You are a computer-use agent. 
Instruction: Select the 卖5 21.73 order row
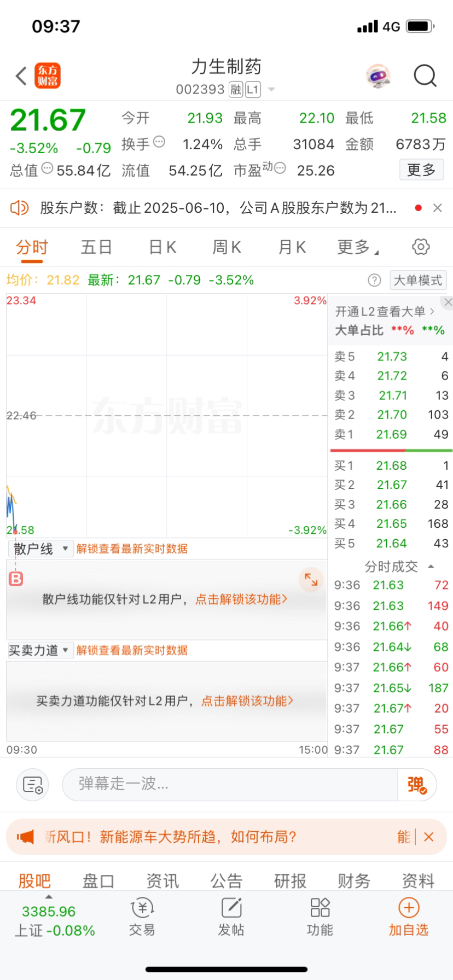click(x=391, y=357)
